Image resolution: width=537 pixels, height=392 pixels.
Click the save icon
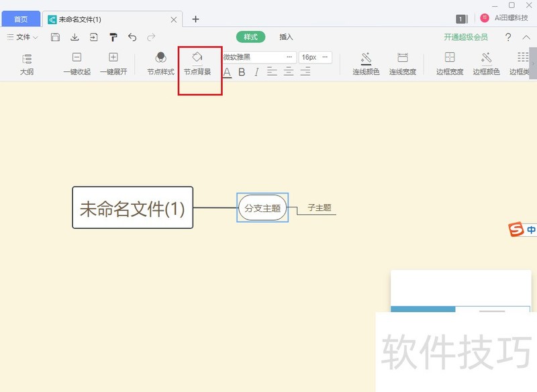coord(55,37)
